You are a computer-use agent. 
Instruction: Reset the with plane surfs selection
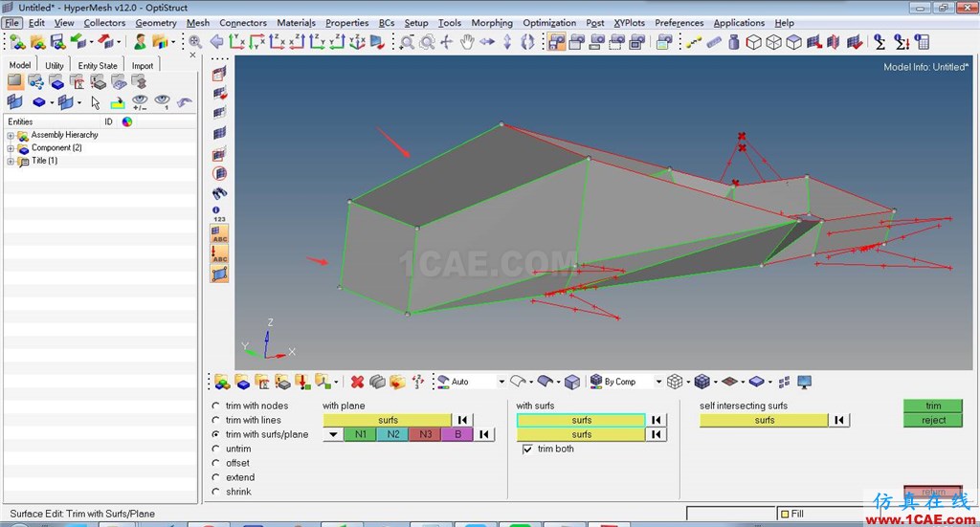click(462, 420)
